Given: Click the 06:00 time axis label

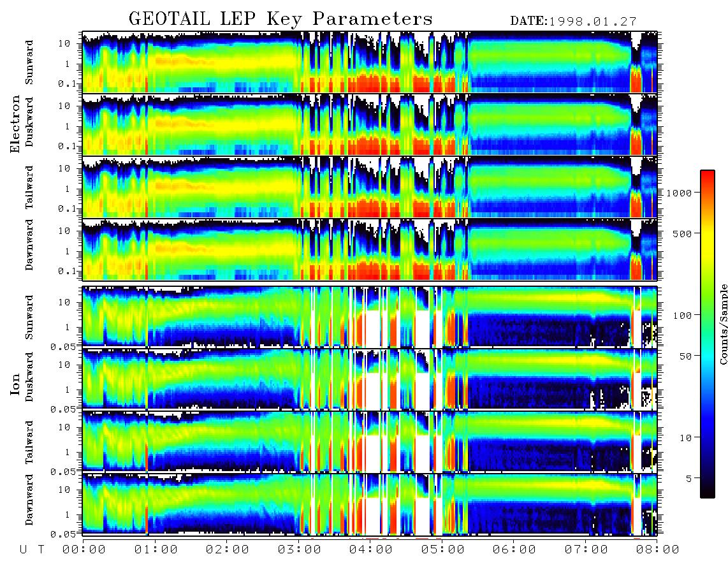Looking at the screenshot, I should (x=514, y=550).
